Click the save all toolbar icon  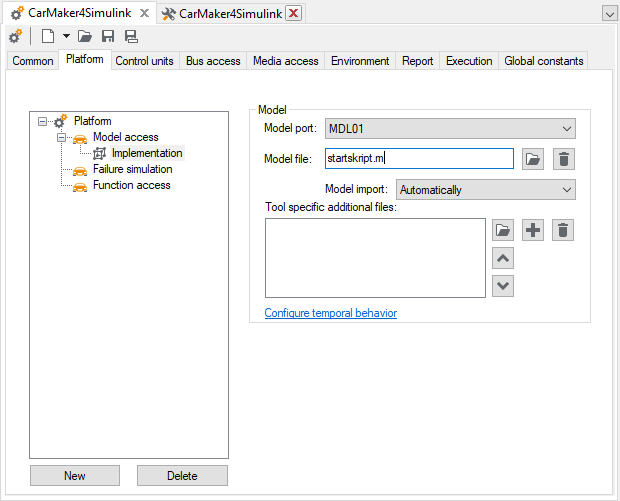click(131, 36)
